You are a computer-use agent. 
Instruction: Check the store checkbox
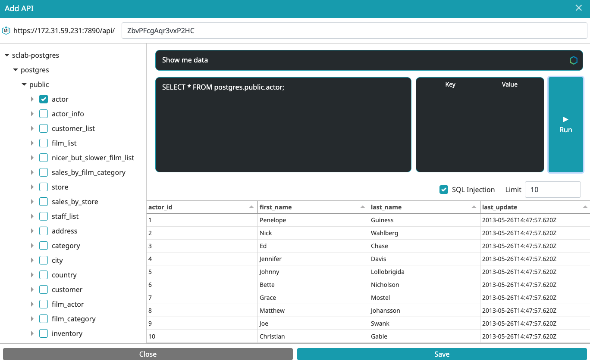(44, 187)
